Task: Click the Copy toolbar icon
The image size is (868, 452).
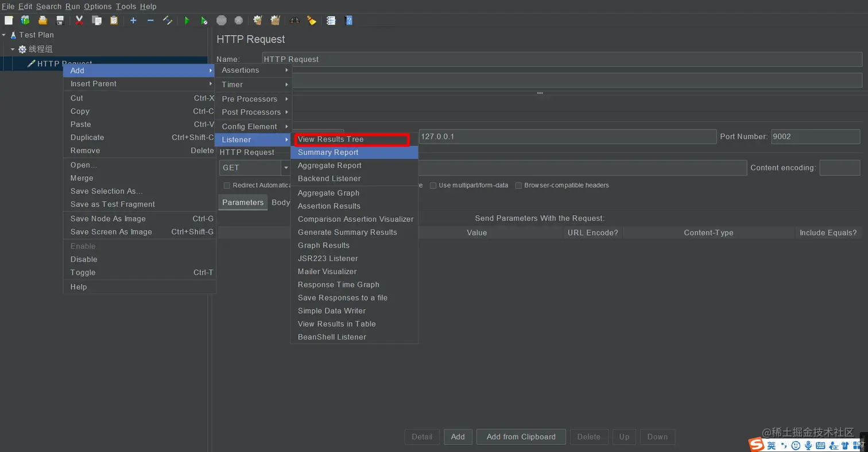Action: (x=96, y=20)
